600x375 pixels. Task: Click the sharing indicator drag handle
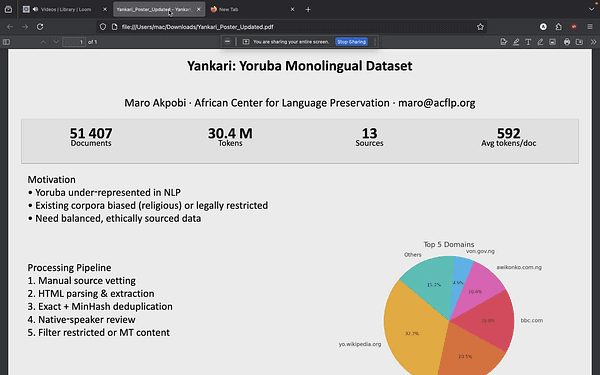click(x=375, y=42)
